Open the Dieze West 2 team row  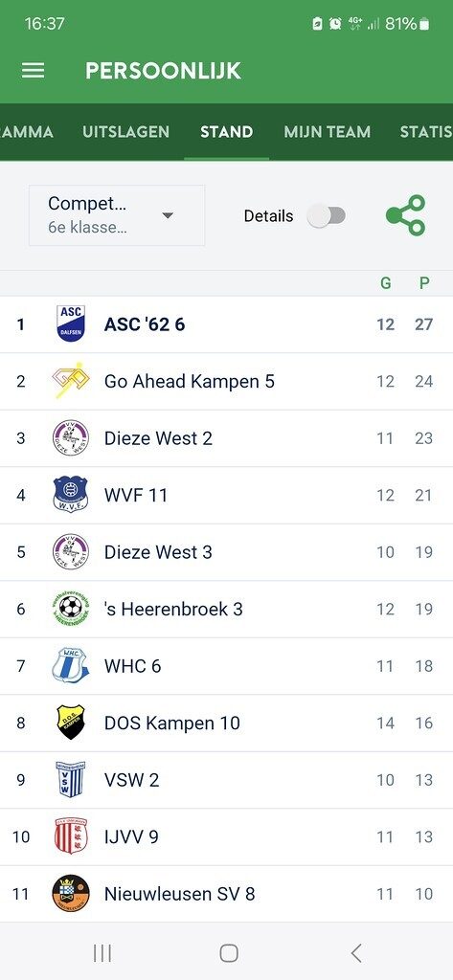pyautogui.click(x=226, y=438)
